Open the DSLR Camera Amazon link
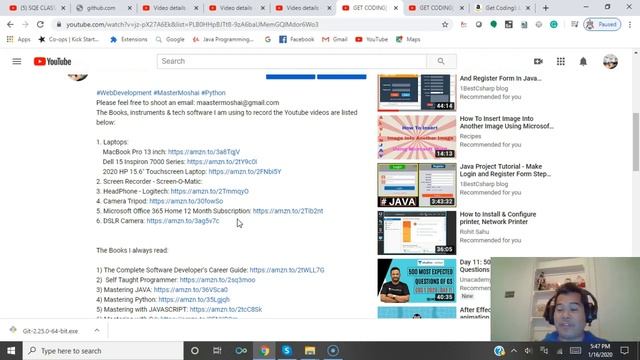Image resolution: width=640 pixels, height=360 pixels. tap(183, 221)
